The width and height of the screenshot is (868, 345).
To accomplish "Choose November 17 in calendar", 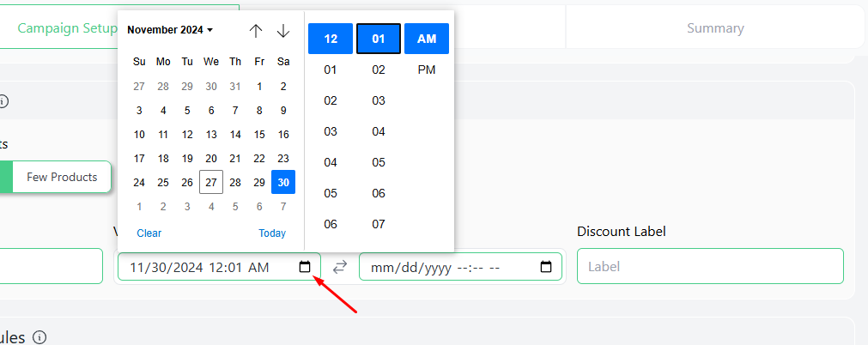I will (x=139, y=159).
